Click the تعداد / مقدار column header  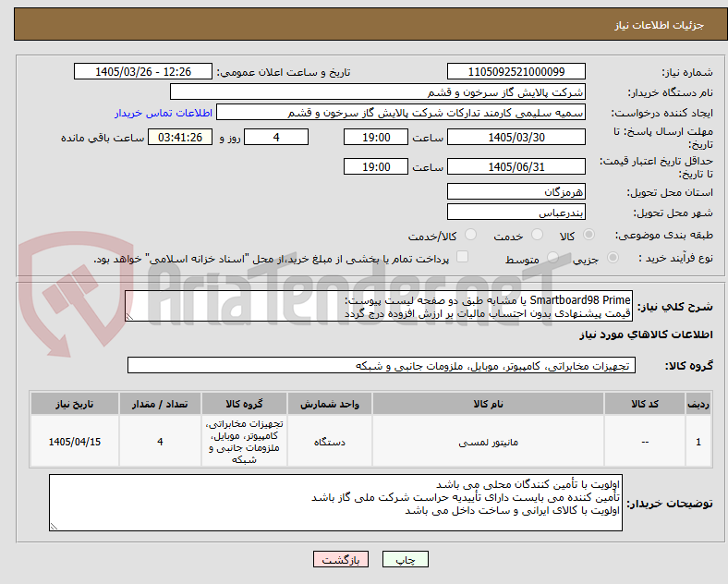160,404
